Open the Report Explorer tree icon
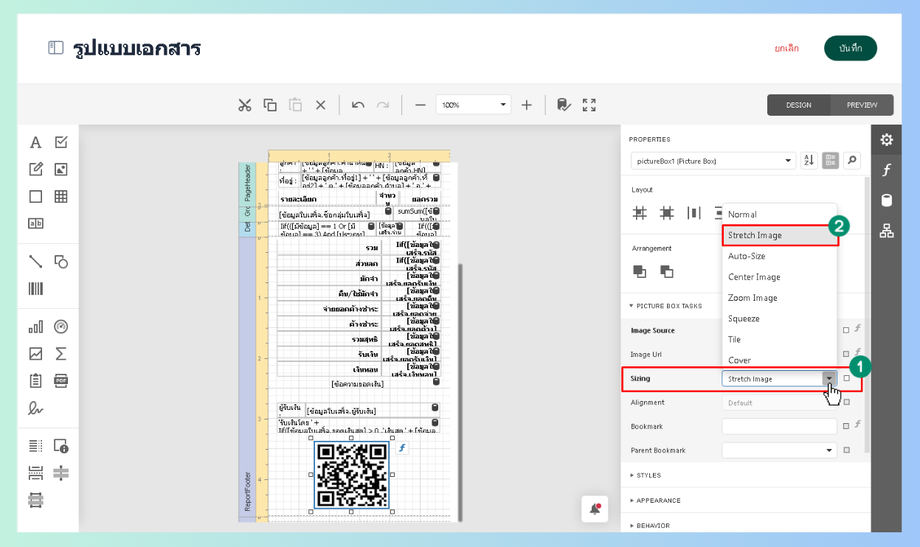Image resolution: width=920 pixels, height=547 pixels. point(886,231)
